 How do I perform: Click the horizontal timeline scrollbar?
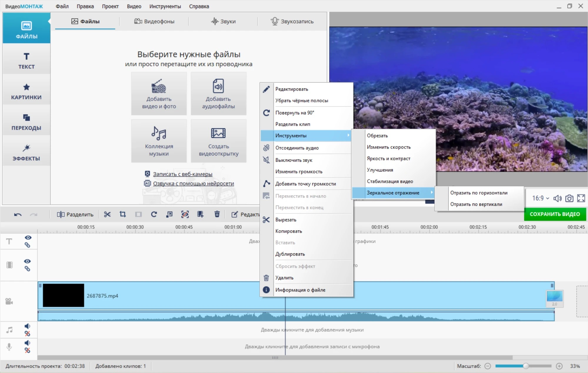click(x=275, y=357)
